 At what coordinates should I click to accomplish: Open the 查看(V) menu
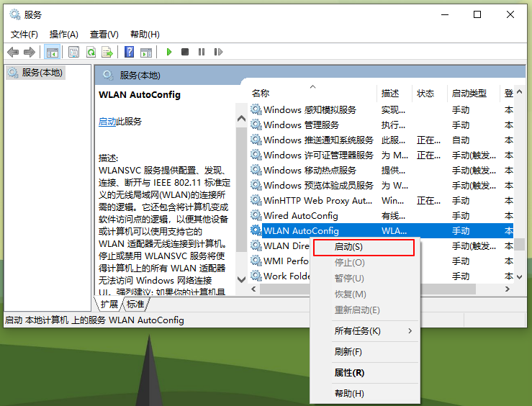point(104,34)
